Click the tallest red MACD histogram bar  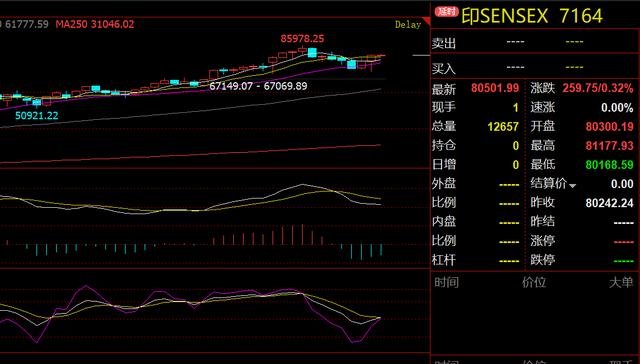point(302,234)
